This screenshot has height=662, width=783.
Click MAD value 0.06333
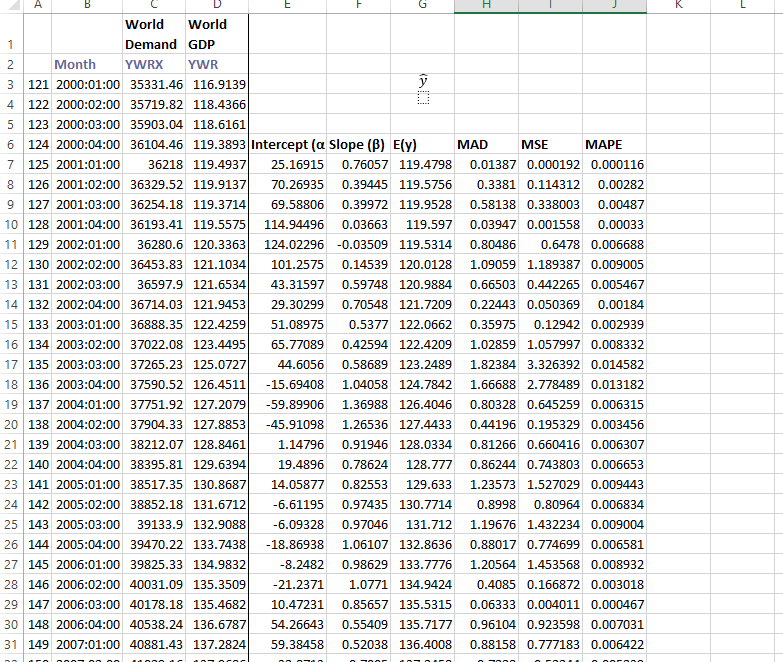point(486,604)
